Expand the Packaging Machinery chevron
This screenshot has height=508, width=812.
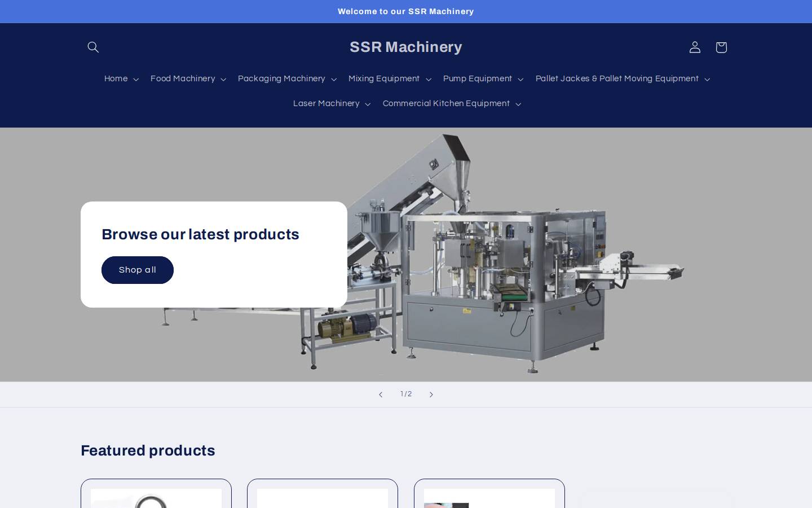click(334, 80)
